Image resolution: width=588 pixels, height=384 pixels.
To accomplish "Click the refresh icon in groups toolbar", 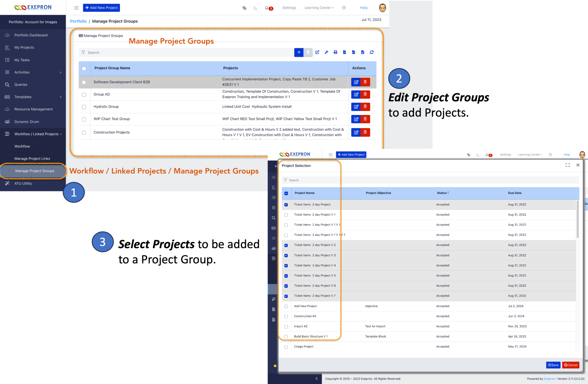I will pos(372,52).
